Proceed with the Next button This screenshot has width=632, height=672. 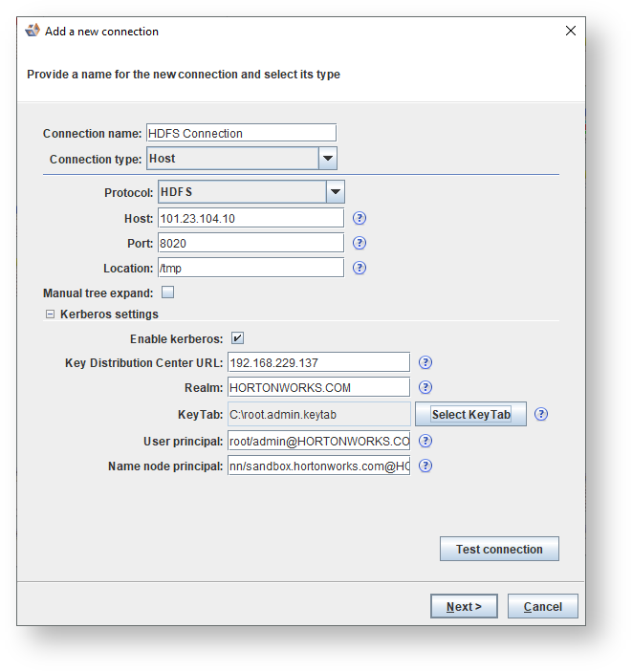(x=464, y=606)
